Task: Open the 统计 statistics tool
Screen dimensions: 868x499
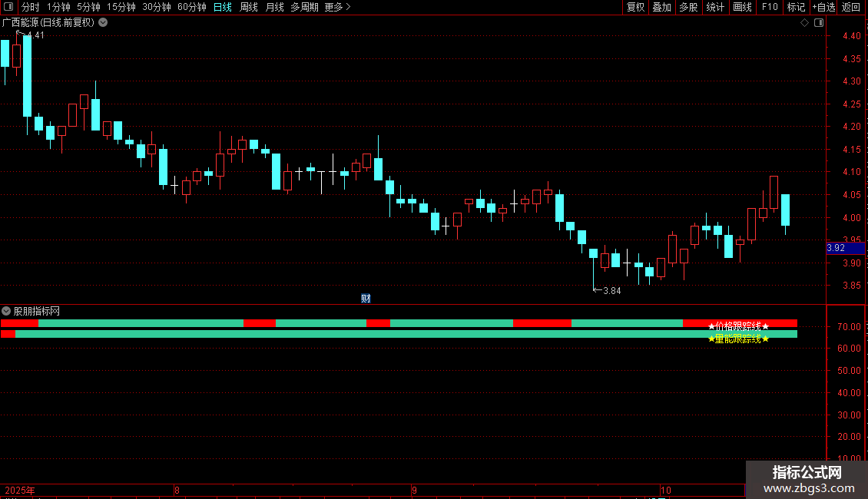Action: click(x=715, y=7)
